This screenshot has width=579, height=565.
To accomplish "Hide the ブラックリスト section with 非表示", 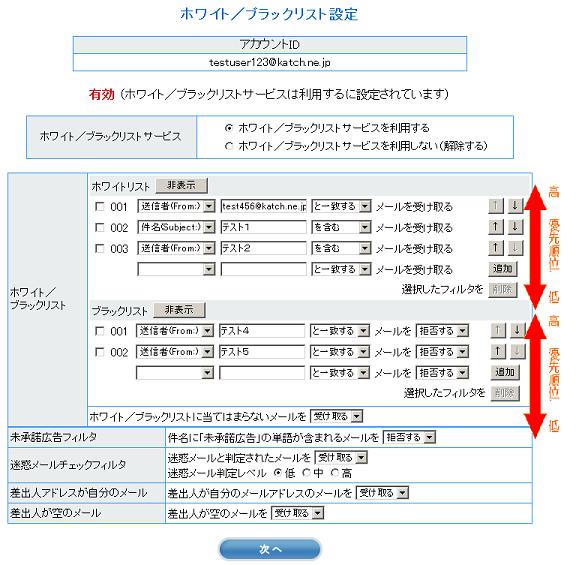I will pyautogui.click(x=179, y=310).
